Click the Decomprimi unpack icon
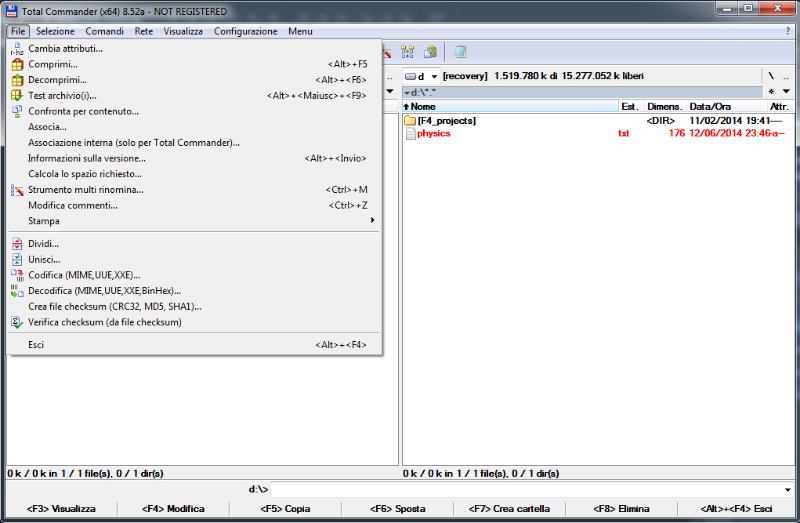 [17, 80]
